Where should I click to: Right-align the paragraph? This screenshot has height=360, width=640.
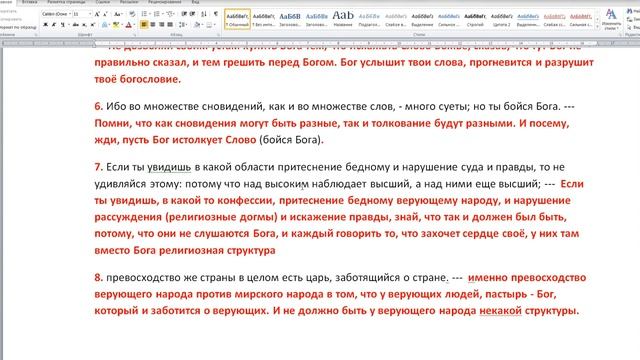[161, 24]
